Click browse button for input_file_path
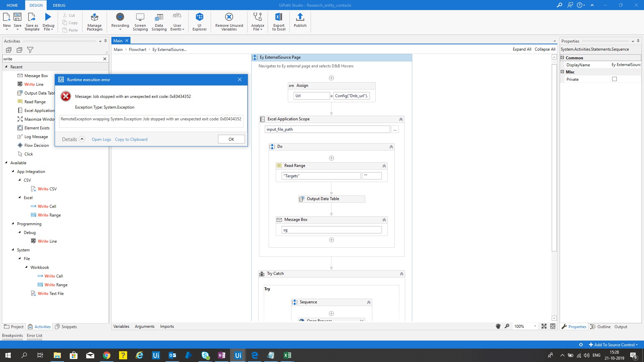This screenshot has height=362, width=644. pos(395,129)
